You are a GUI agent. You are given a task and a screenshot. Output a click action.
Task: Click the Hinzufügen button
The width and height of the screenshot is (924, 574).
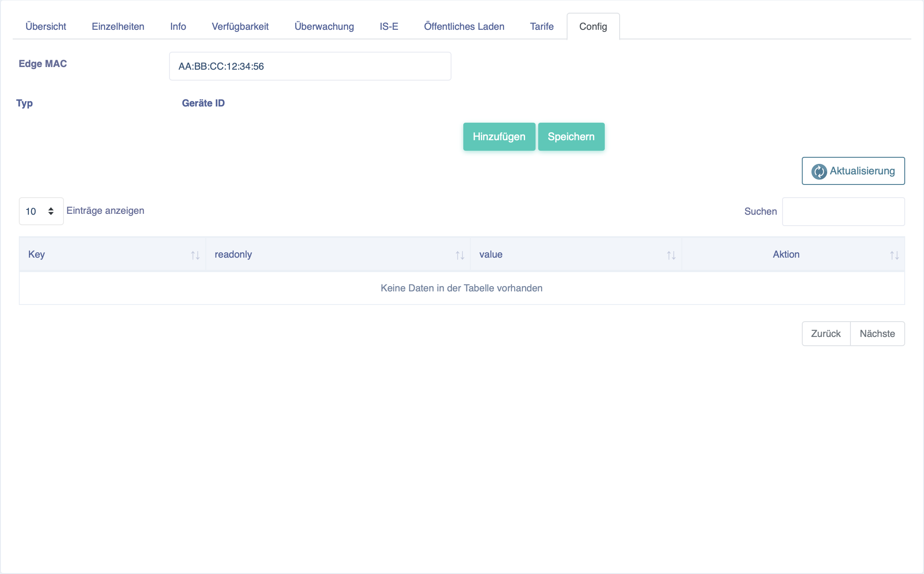point(499,137)
